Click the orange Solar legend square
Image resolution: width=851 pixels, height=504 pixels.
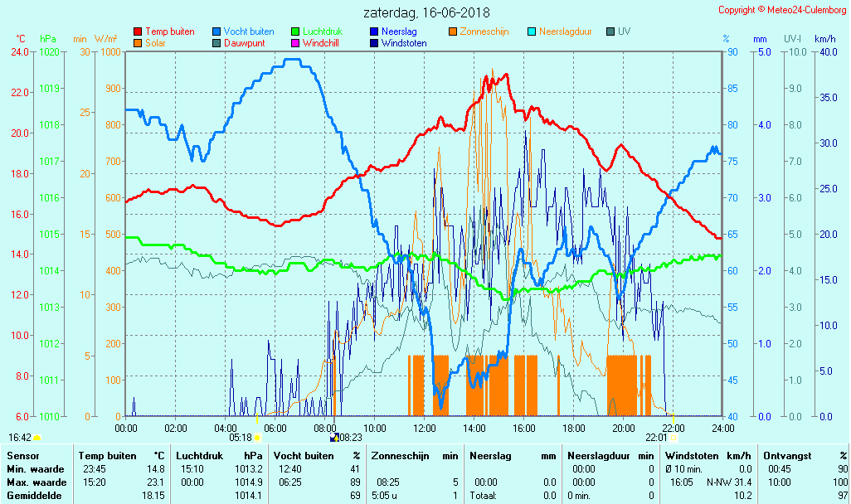coord(138,43)
